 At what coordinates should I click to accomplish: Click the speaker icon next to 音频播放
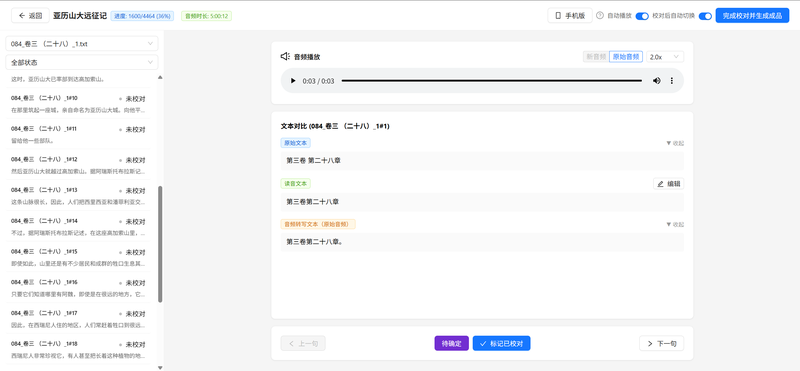285,57
